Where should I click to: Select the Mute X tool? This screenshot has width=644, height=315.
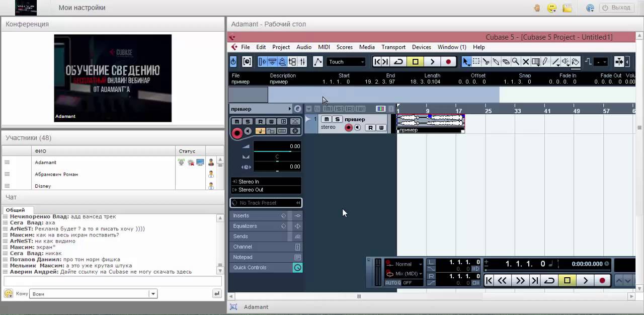(x=526, y=61)
